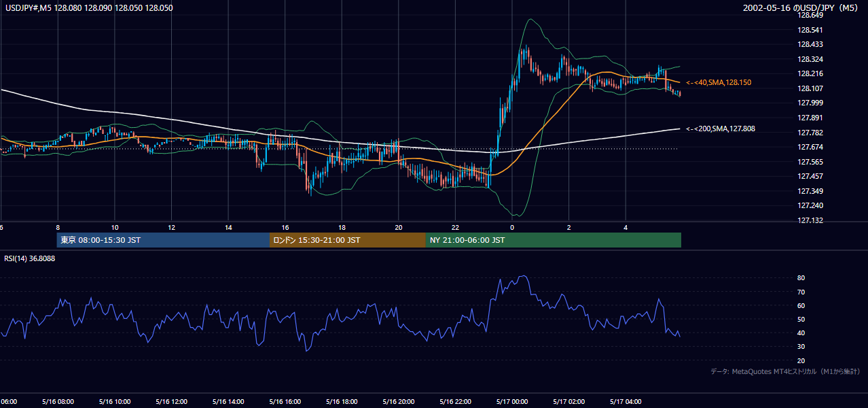Click hour 22 on the price chart axis
This screenshot has height=408, width=868.
pyautogui.click(x=456, y=227)
